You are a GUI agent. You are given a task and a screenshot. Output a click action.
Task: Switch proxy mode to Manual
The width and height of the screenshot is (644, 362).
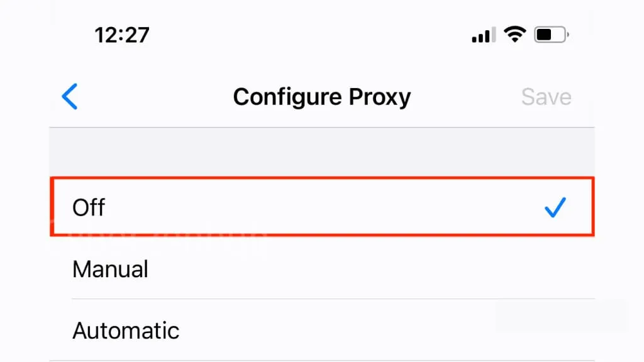click(x=111, y=269)
